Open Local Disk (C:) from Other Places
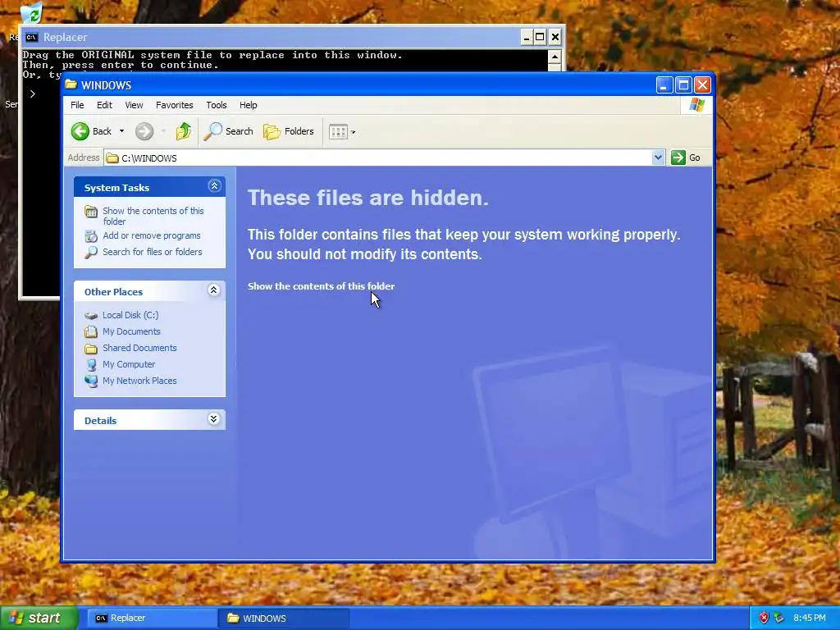840x630 pixels. point(130,315)
